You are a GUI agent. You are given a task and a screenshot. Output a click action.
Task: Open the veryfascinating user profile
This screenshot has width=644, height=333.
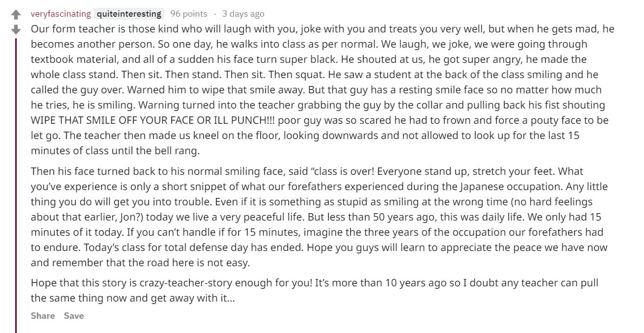[60, 14]
